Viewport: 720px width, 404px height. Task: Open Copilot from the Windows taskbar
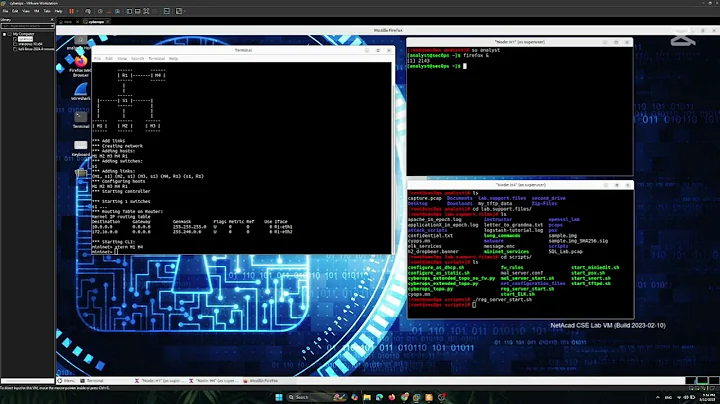pyautogui.click(x=354, y=397)
